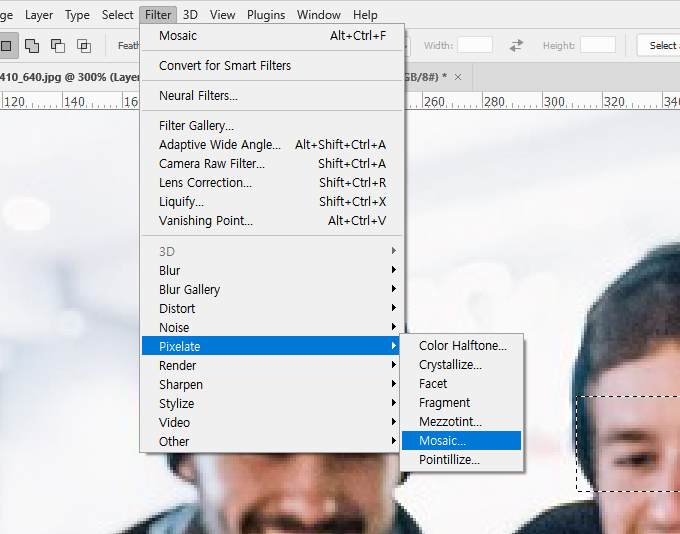Open the Type menu
680x534 pixels.
point(77,15)
